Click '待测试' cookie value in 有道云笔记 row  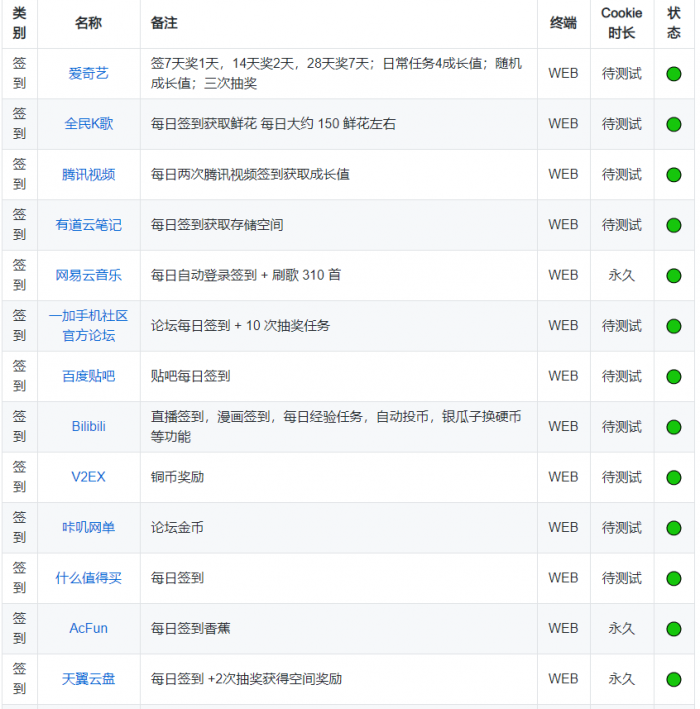(622, 225)
